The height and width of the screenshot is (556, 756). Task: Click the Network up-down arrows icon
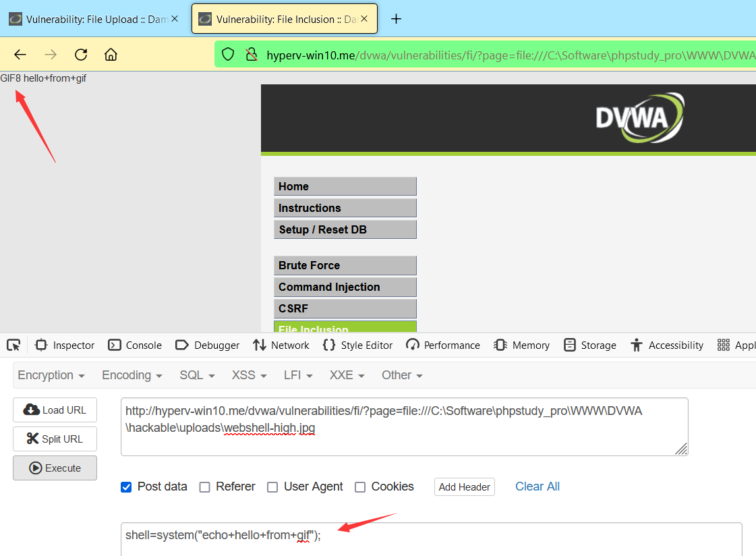coord(260,345)
